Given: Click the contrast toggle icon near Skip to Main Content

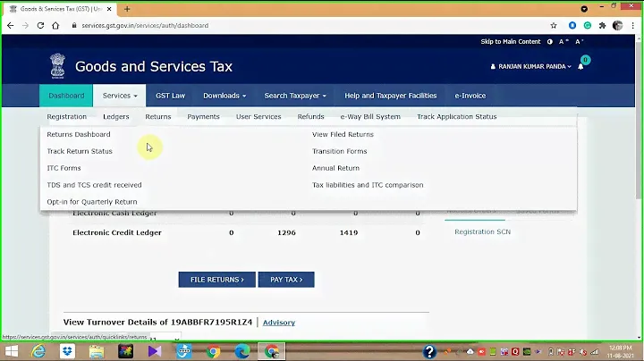Looking at the screenshot, I should coord(548,42).
